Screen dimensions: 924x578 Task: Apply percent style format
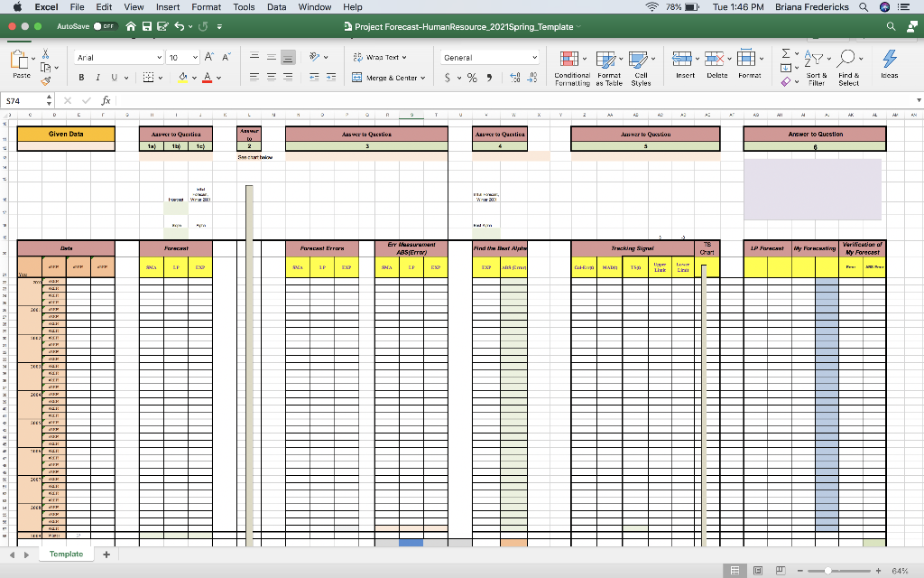pos(472,78)
